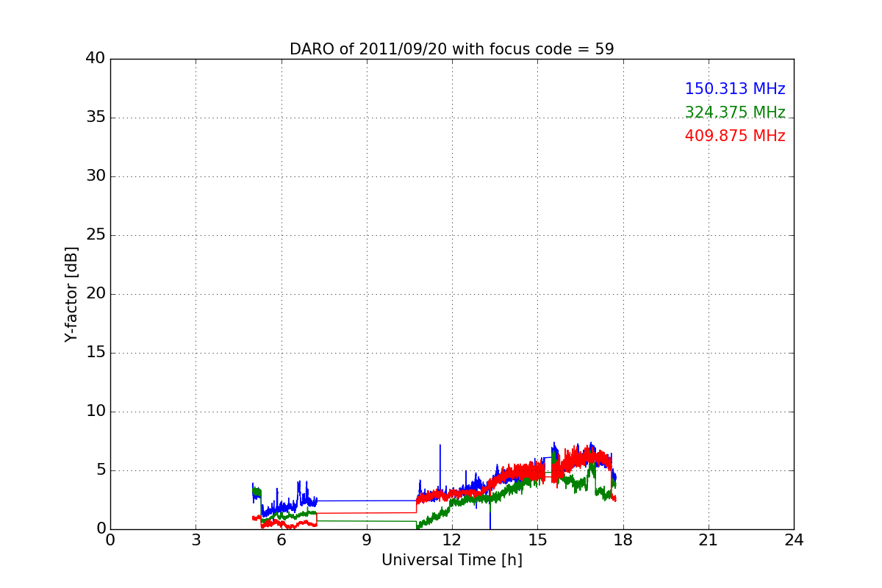The width and height of the screenshot is (882, 588).
Task: Select the green 324.375 MHz legend label
Action: pyautogui.click(x=735, y=112)
